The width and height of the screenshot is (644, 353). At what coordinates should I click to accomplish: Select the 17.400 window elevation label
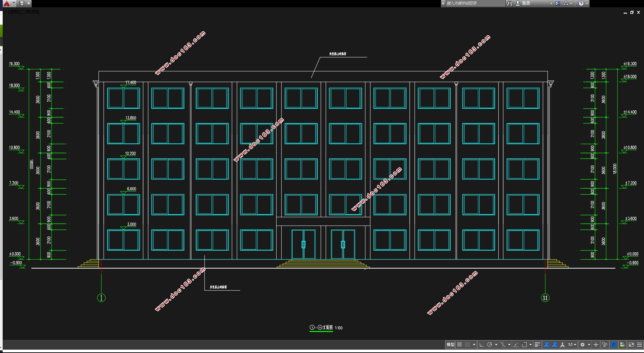click(131, 82)
